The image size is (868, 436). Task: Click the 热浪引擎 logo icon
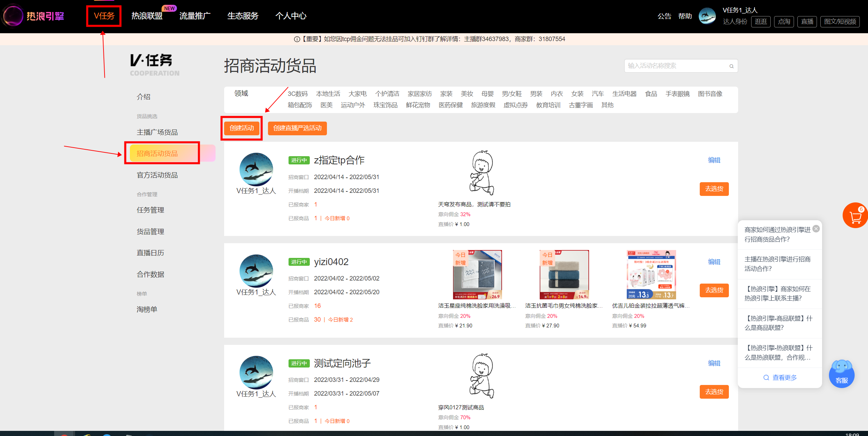[x=12, y=16]
